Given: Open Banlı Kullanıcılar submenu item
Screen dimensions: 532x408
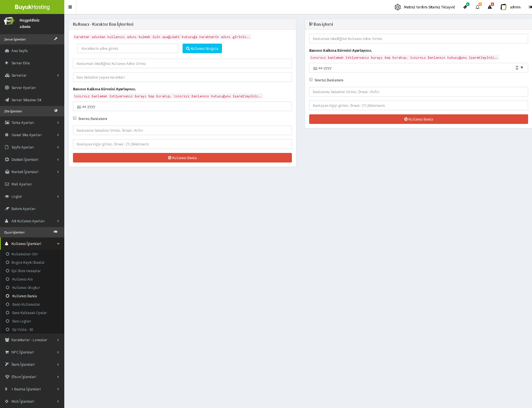Looking at the screenshot, I should [26, 304].
